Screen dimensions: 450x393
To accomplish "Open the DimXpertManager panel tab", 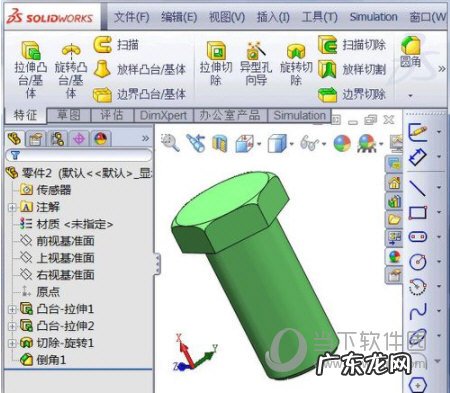I will coord(79,139).
